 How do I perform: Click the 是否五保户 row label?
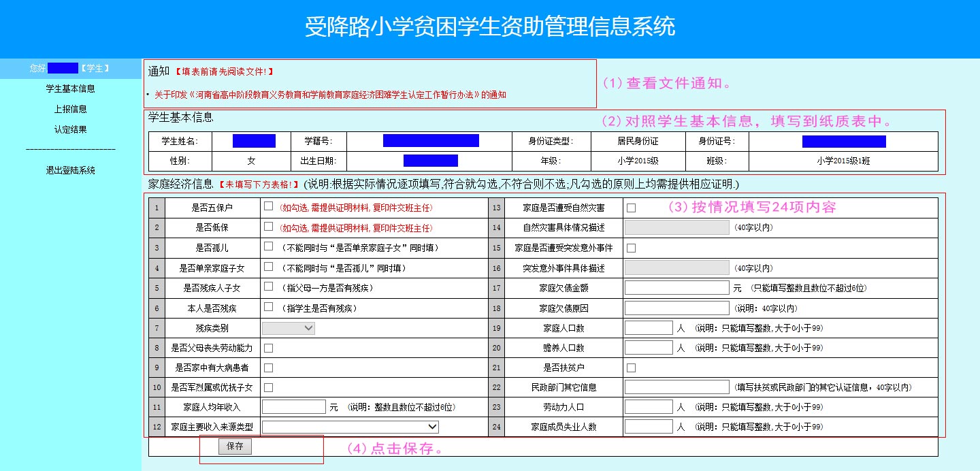tap(213, 207)
